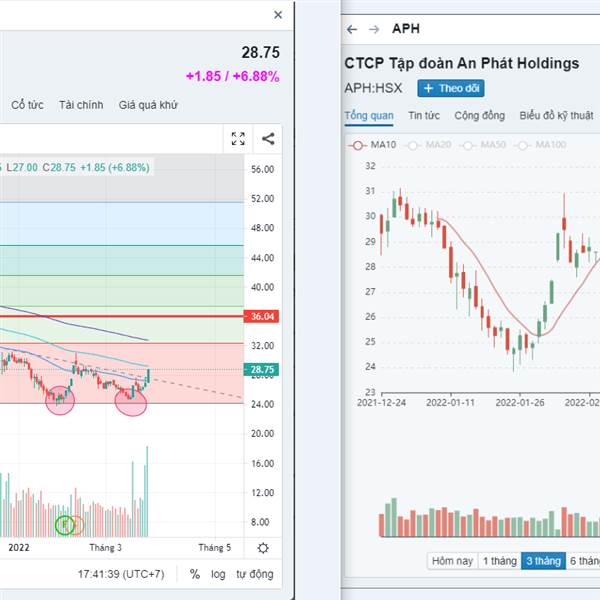
Task: Click the share chart icon
Action: [268, 139]
